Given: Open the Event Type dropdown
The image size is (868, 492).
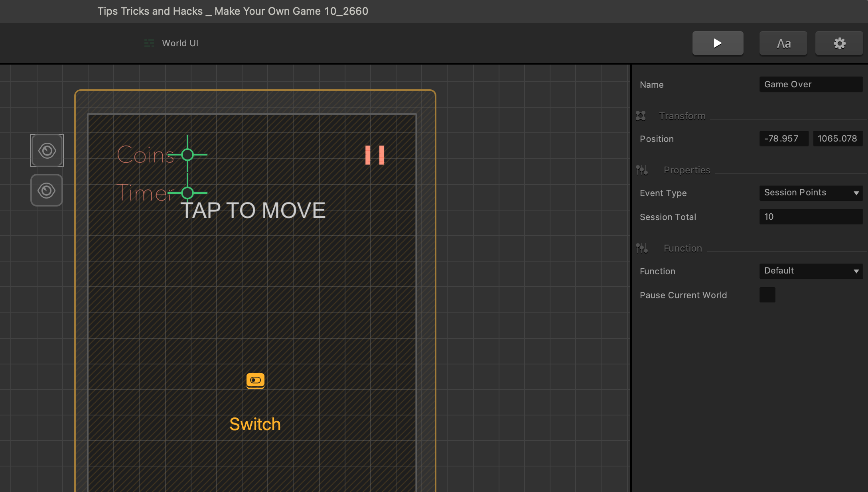Looking at the screenshot, I should [811, 193].
